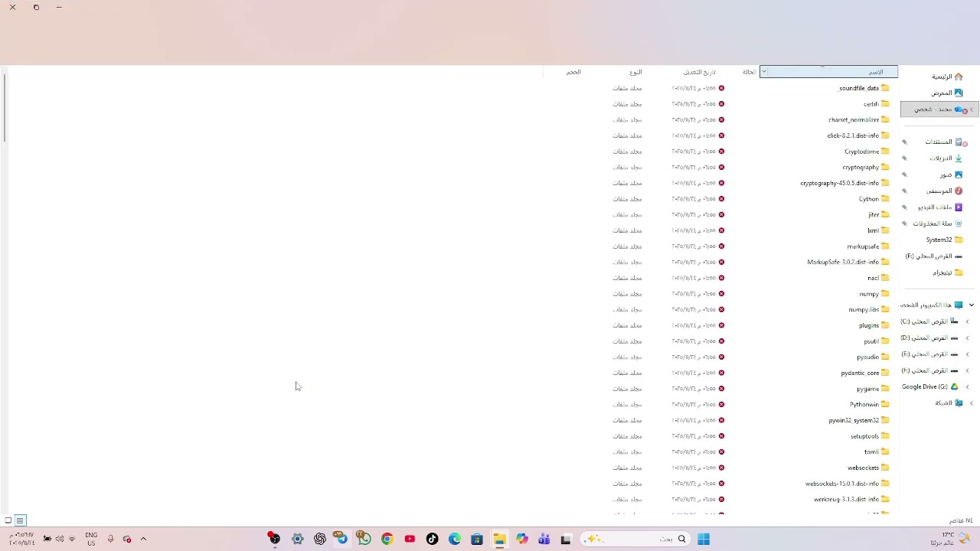This screenshot has height=551, width=980.
Task: Sort by the الحجم (Size) column header
Action: click(573, 72)
